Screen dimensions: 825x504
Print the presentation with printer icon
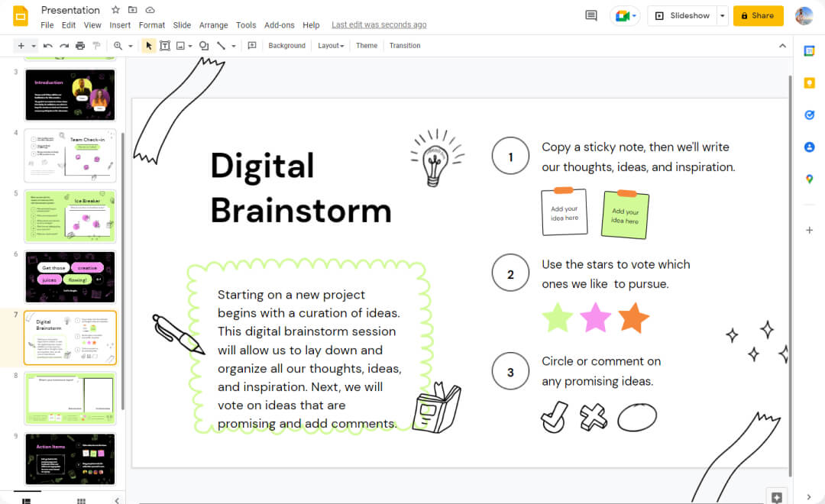tap(80, 46)
